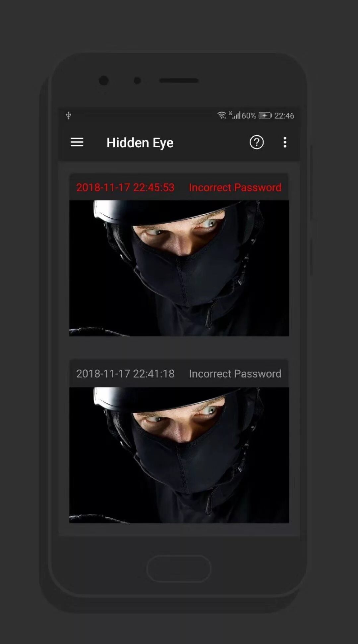
Task: Open the hamburger navigation menu
Action: coord(77,142)
